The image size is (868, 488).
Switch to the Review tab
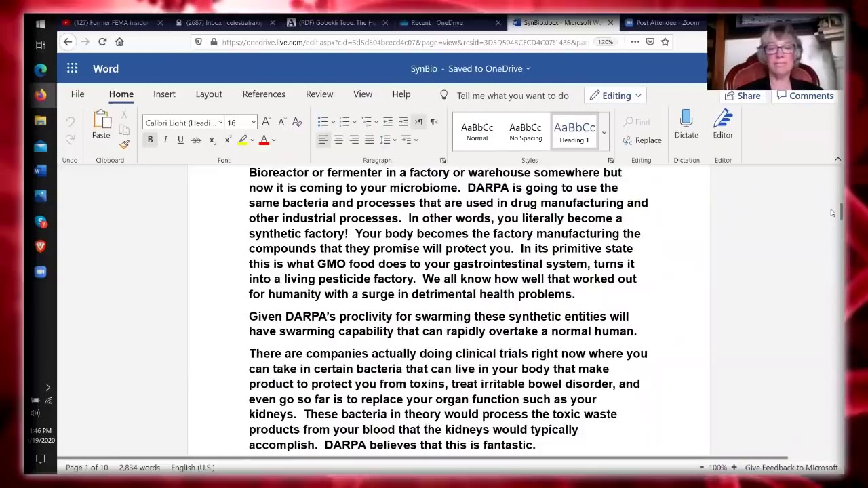[x=319, y=94]
